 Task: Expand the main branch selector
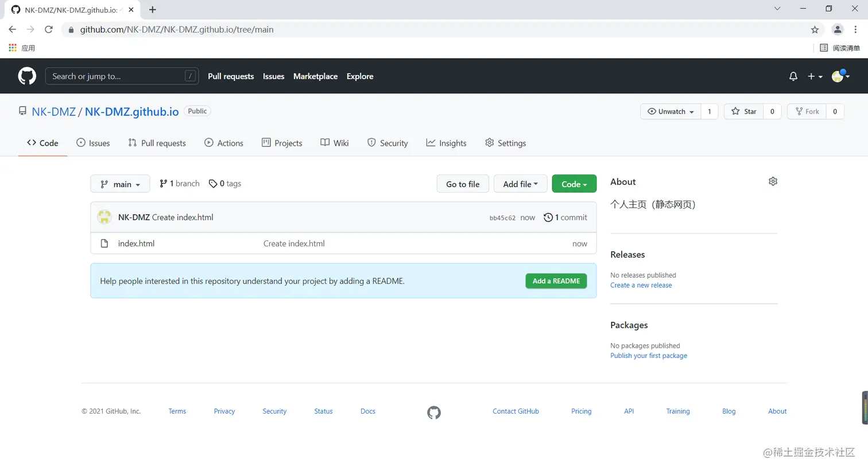click(x=120, y=184)
